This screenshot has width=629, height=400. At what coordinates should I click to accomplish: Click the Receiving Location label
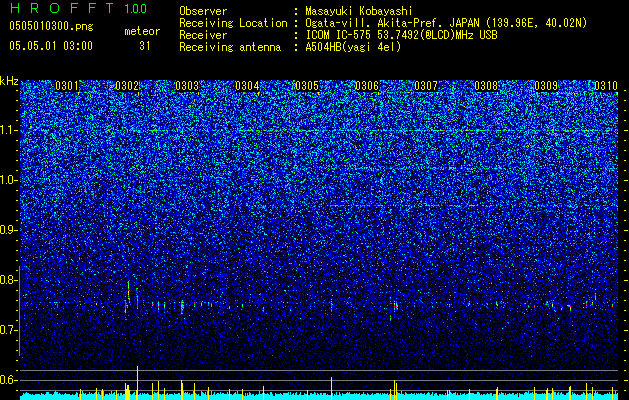coord(233,23)
